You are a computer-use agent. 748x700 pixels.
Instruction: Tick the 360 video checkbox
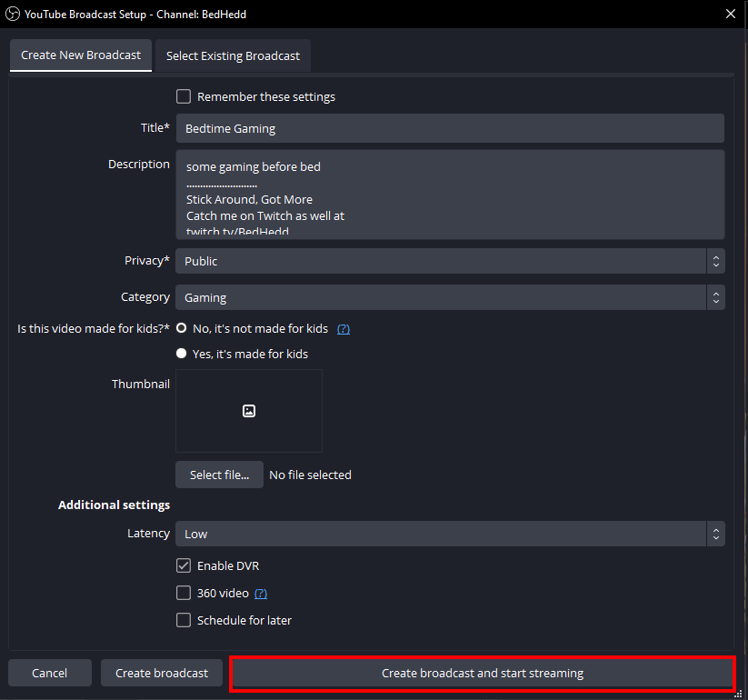[x=184, y=593]
